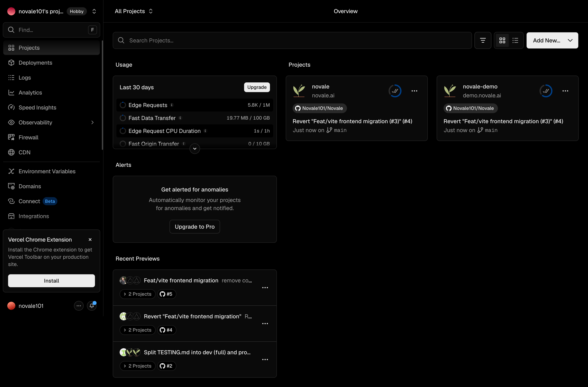Open more options for the Revert preview
This screenshot has height=387, width=588.
(x=265, y=324)
